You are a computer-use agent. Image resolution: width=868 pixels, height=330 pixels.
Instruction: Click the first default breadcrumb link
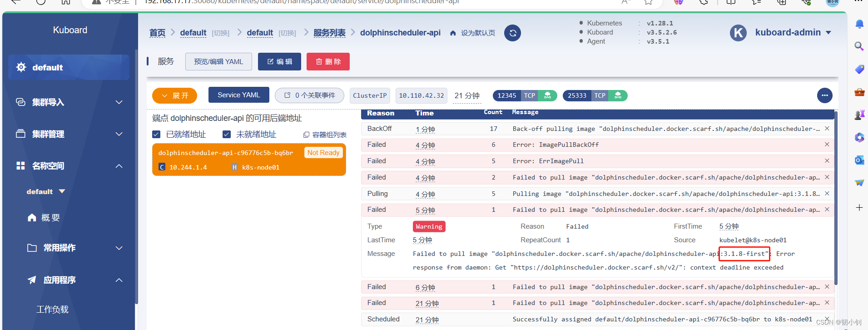click(193, 33)
